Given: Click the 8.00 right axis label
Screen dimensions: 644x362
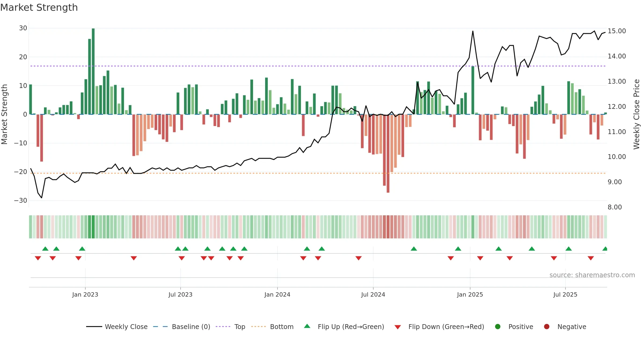Looking at the screenshot, I should point(614,207).
